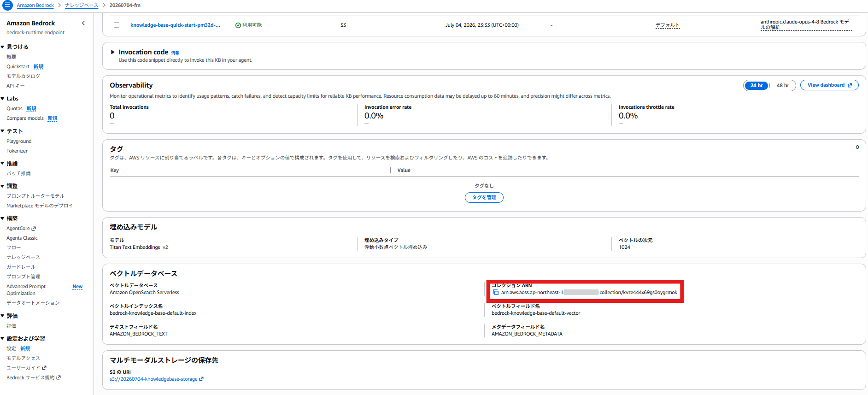Image resolution: width=868 pixels, height=395 pixels.
Task: Open the s3://20260704-knowledgebase-storage link
Action: 153,379
